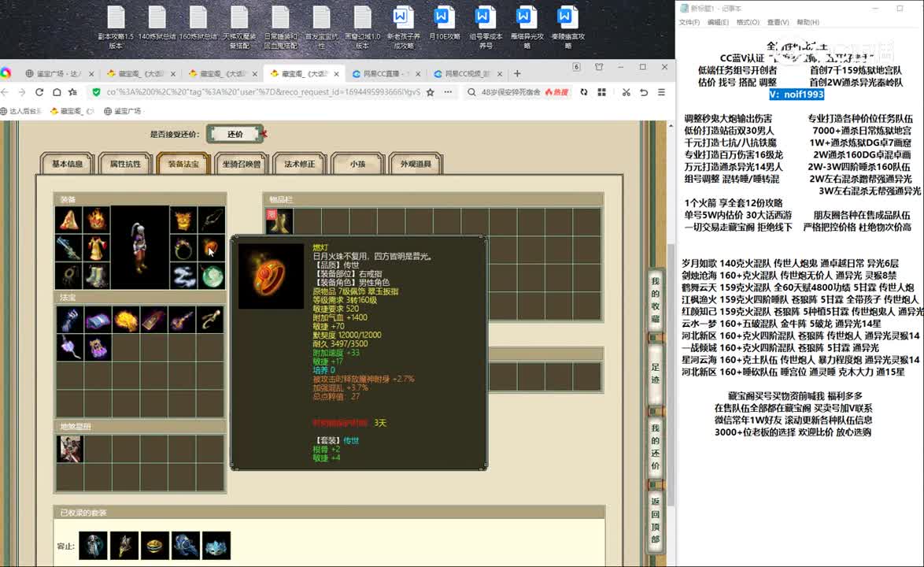
Task: Reload the browser page
Action: [39, 92]
